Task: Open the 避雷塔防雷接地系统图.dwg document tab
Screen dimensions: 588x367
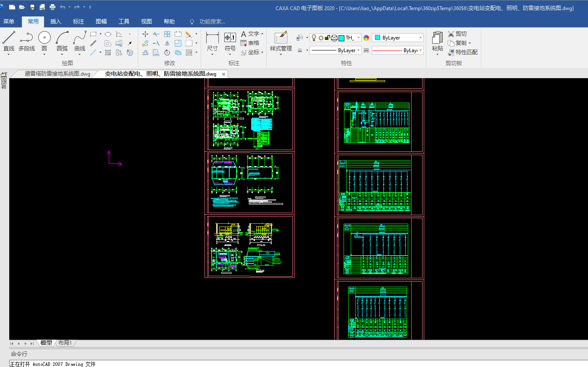Action: click(57, 74)
